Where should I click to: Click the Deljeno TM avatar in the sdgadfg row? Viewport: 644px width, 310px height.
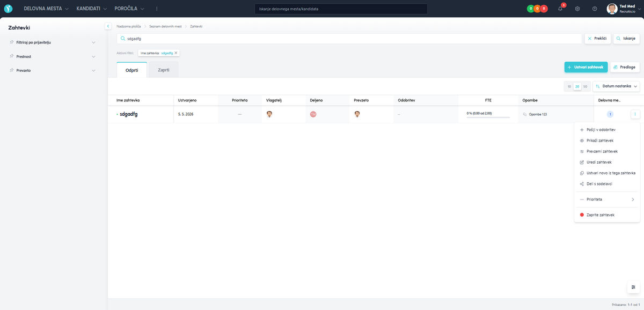[313, 114]
